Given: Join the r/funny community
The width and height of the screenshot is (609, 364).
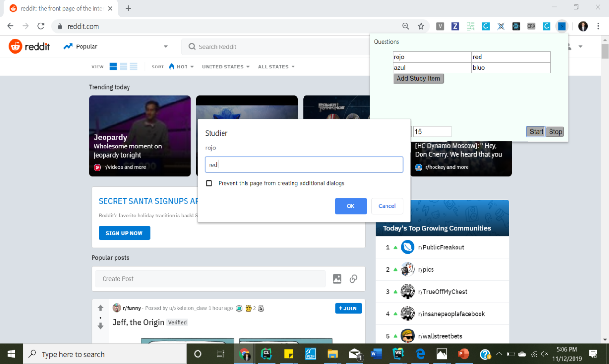Looking at the screenshot, I should click(x=348, y=308).
